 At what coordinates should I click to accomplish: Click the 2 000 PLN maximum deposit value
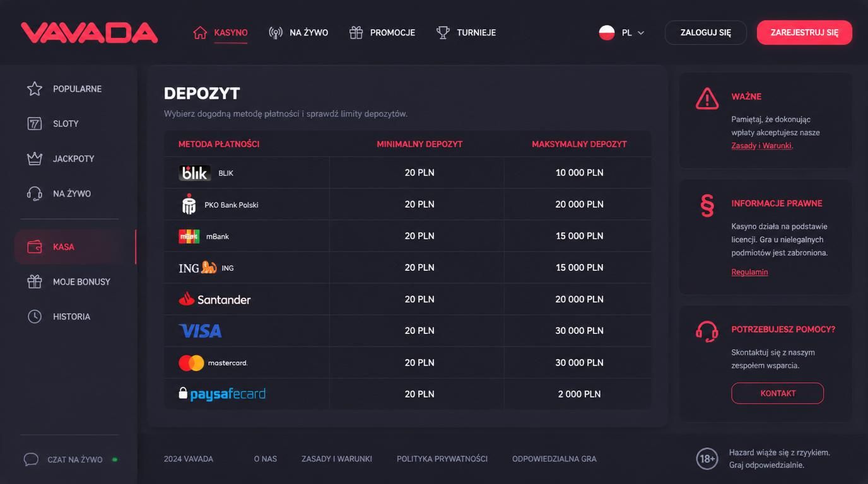point(580,394)
